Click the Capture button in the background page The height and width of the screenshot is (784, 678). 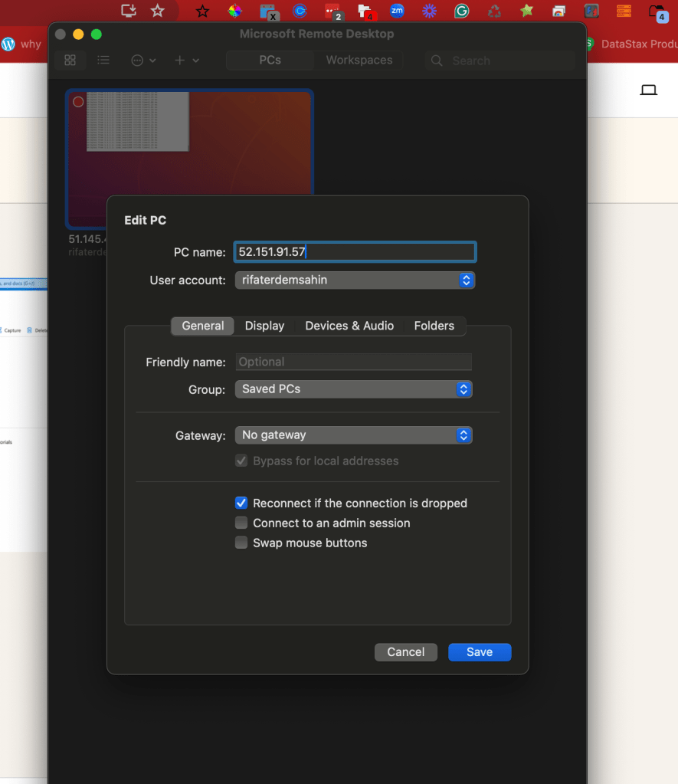click(11, 330)
